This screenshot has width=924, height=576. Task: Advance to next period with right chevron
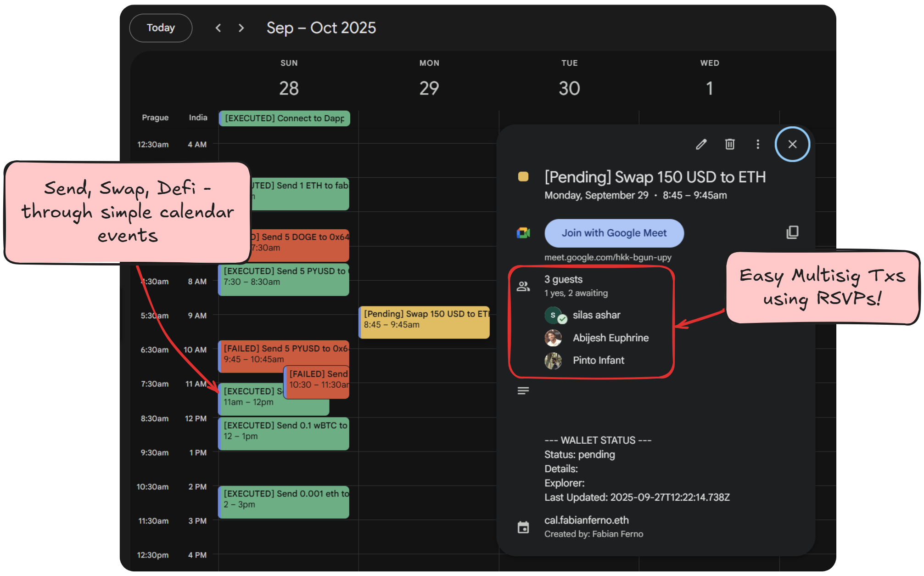coord(241,28)
